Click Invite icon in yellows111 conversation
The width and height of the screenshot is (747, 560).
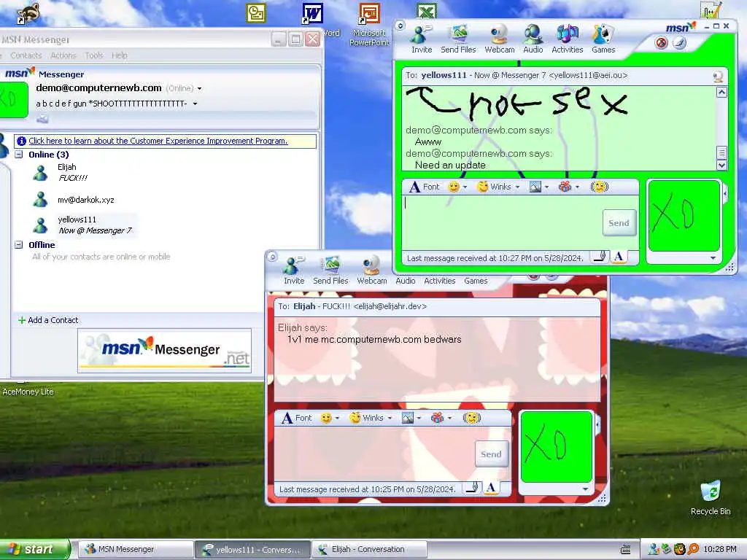click(421, 39)
